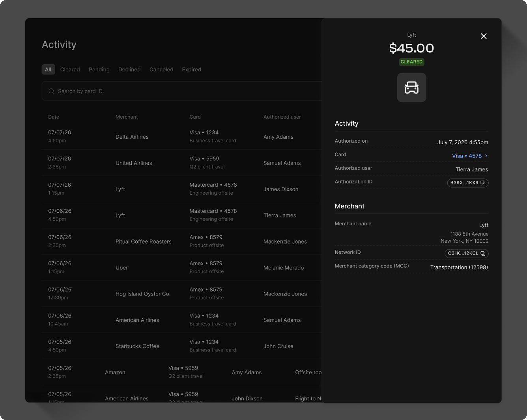Click the search magnifier icon
This screenshot has width=527, height=420.
51,91
